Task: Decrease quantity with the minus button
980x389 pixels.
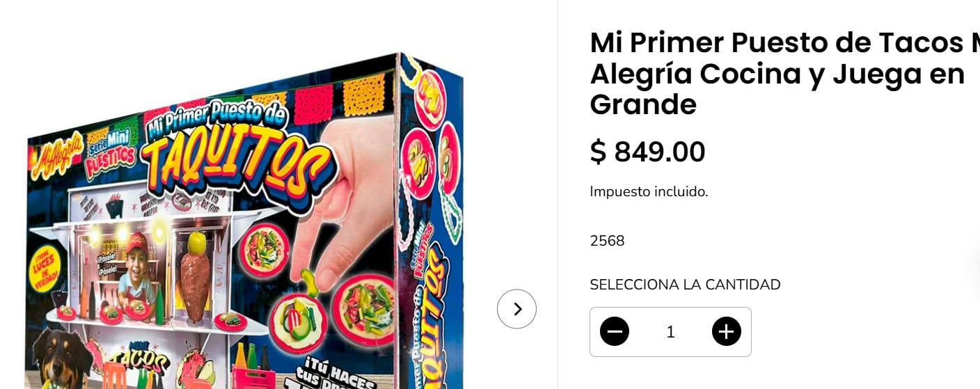Action: (615, 332)
